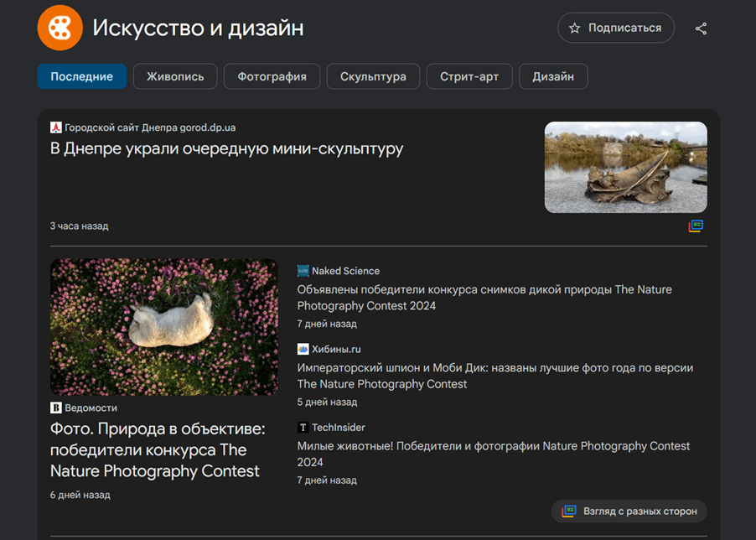The width and height of the screenshot is (756, 540).
Task: Open the Дизайн tab
Action: pos(553,76)
